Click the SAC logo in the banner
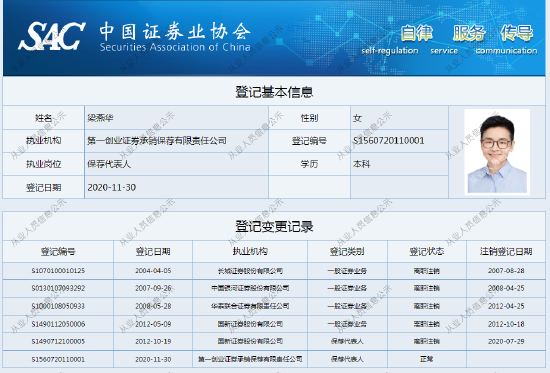This screenshot has height=373, width=550. point(52,36)
